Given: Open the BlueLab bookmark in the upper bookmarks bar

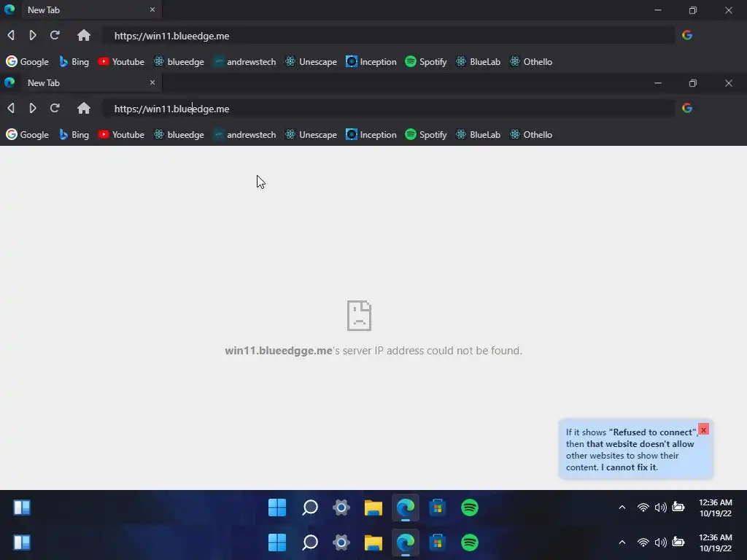Looking at the screenshot, I should pos(479,61).
